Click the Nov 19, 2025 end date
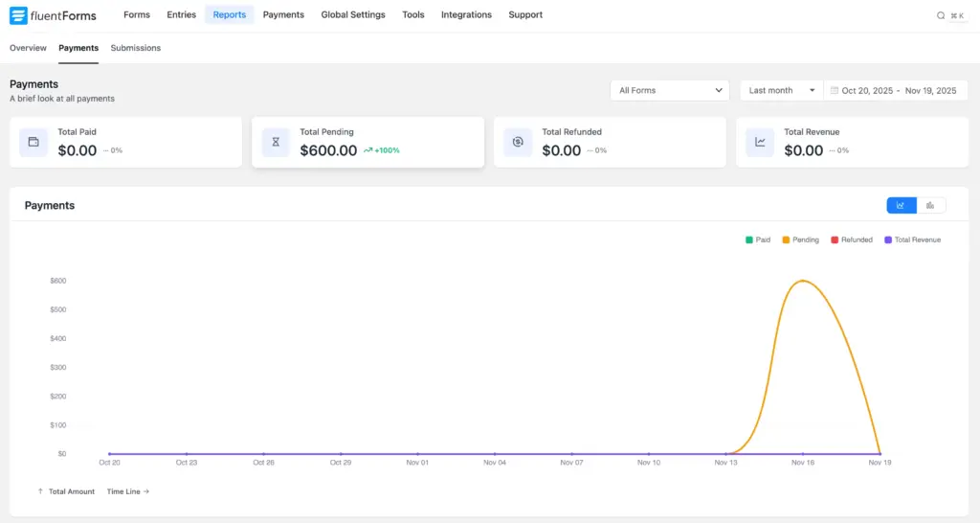The height and width of the screenshot is (523, 980). [930, 91]
